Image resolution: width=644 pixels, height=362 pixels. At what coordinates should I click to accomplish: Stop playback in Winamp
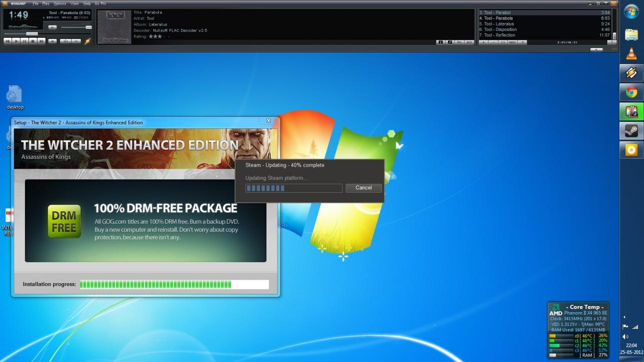[32, 41]
